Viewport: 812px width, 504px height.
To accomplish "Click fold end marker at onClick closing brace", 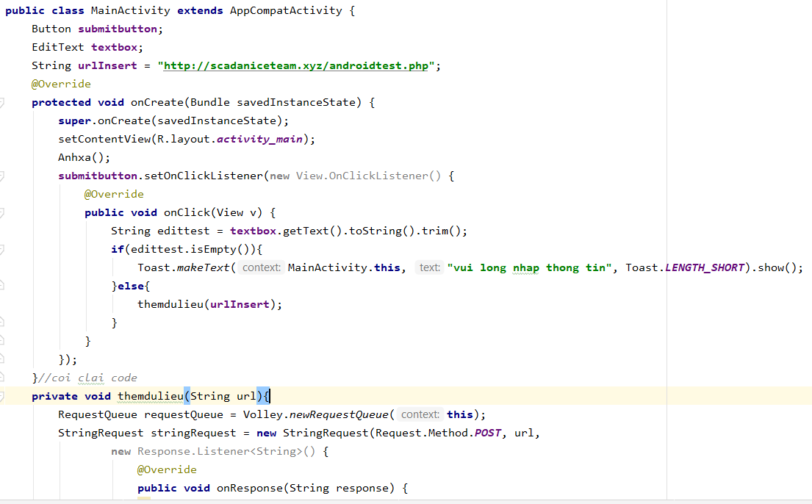I will point(1,341).
